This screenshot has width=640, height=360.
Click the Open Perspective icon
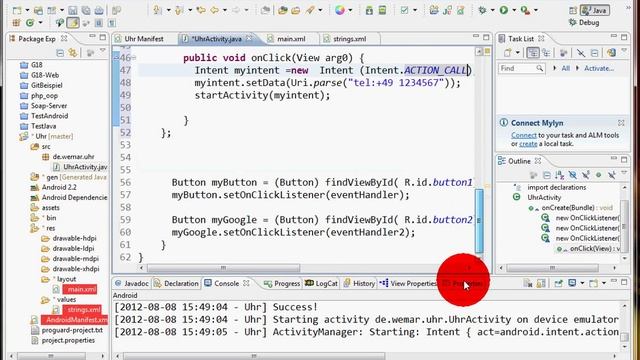pos(573,10)
